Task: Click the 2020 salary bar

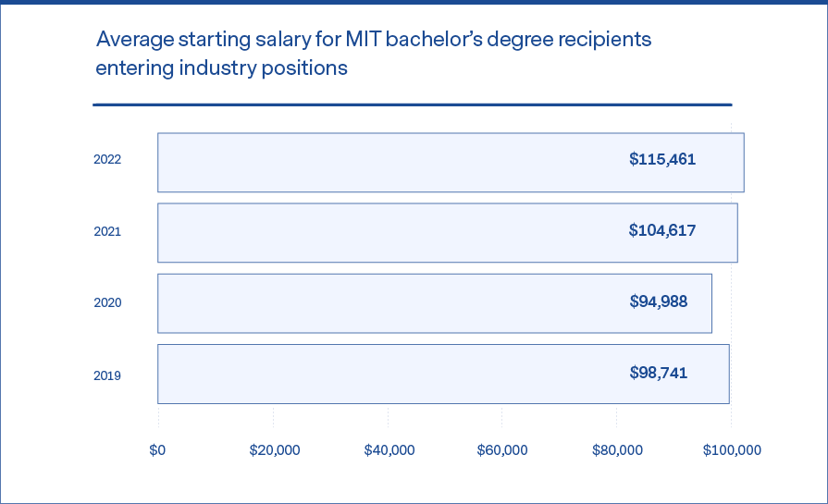Action: [435, 303]
